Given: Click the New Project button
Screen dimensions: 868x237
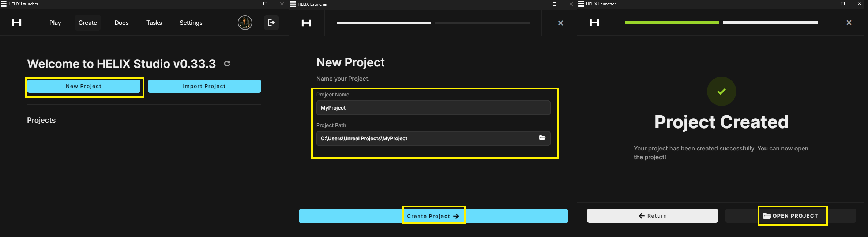Looking at the screenshot, I should coord(84,86).
